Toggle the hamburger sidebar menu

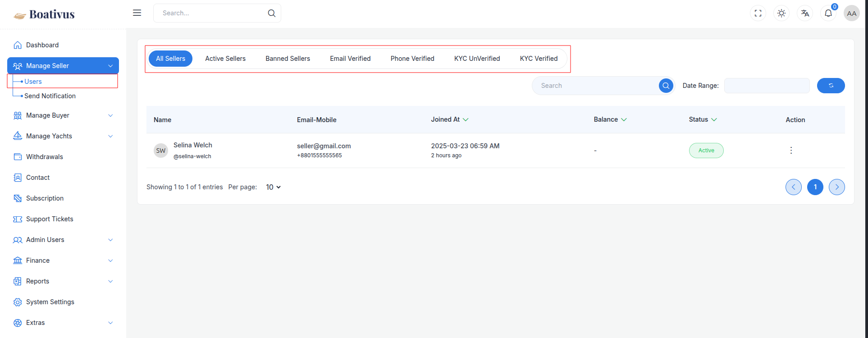(x=137, y=13)
